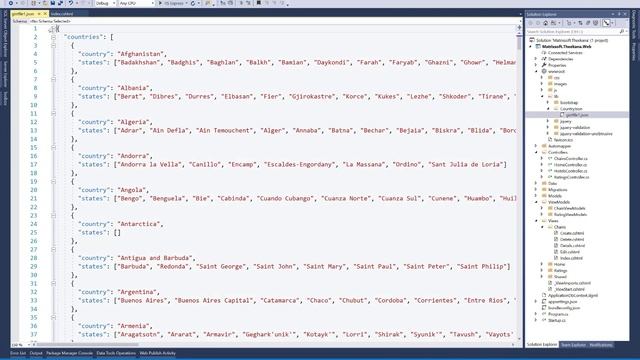Undo last action via toolbar arrow
This screenshot has height=360, width=640.
click(x=71, y=3)
